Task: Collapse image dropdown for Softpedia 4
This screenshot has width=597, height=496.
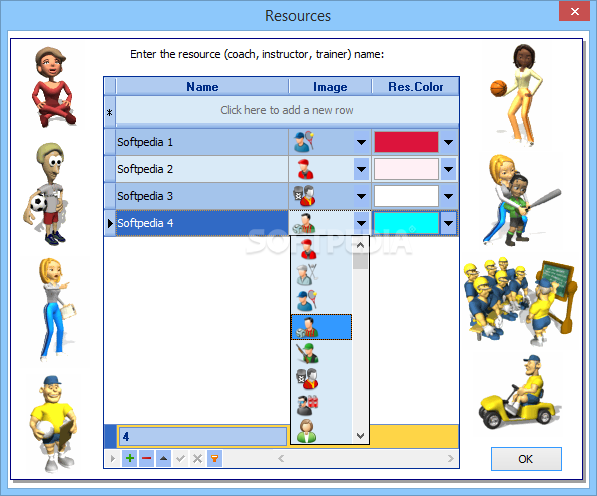Action: click(361, 223)
